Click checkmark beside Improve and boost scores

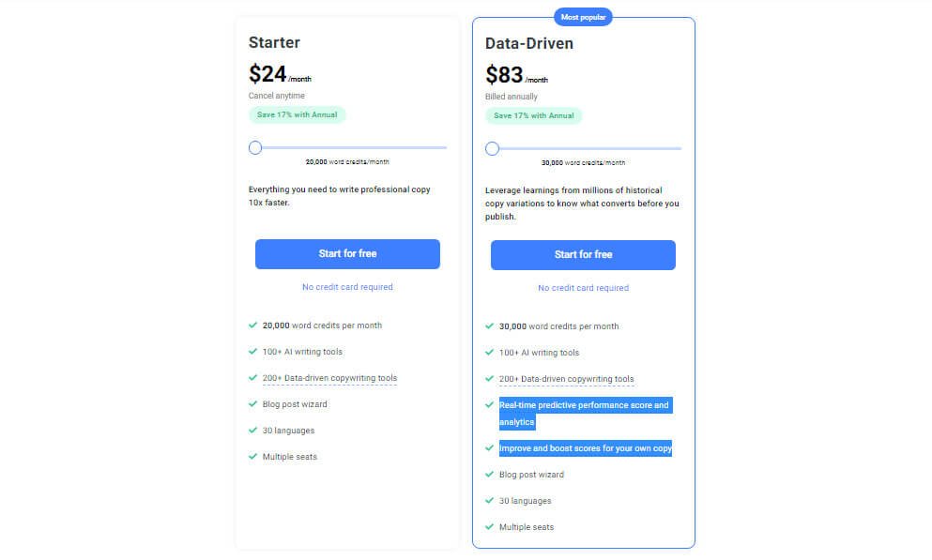(489, 448)
